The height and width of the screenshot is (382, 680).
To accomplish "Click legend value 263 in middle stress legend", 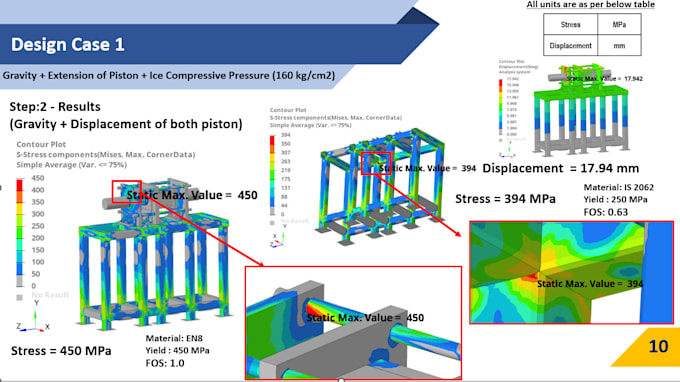I will point(285,161).
